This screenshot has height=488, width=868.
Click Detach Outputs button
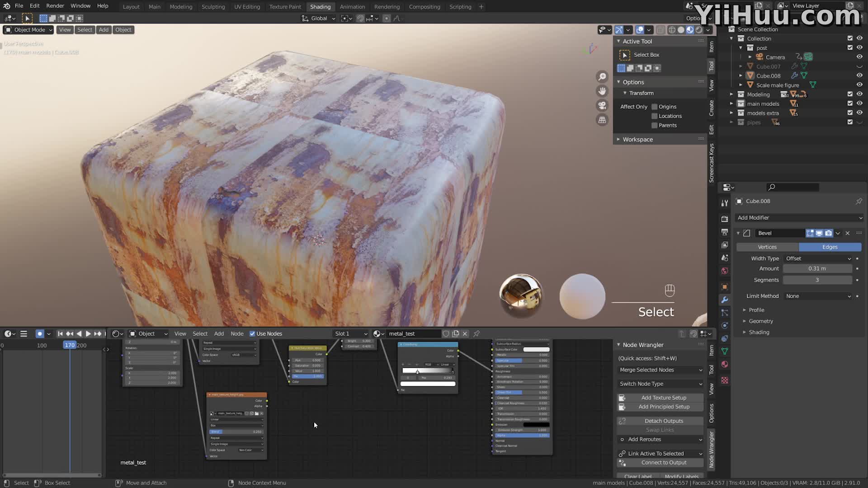click(x=660, y=421)
